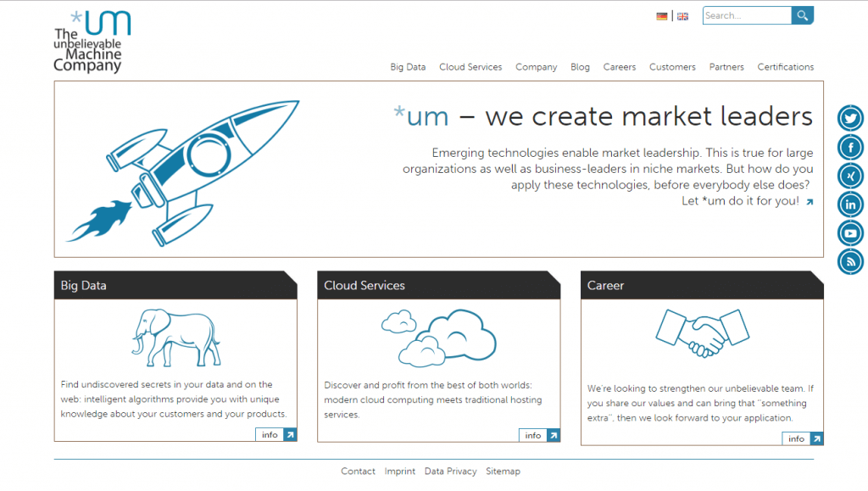Open the Blog menu item
Image resolution: width=868 pixels, height=491 pixels.
click(x=580, y=67)
